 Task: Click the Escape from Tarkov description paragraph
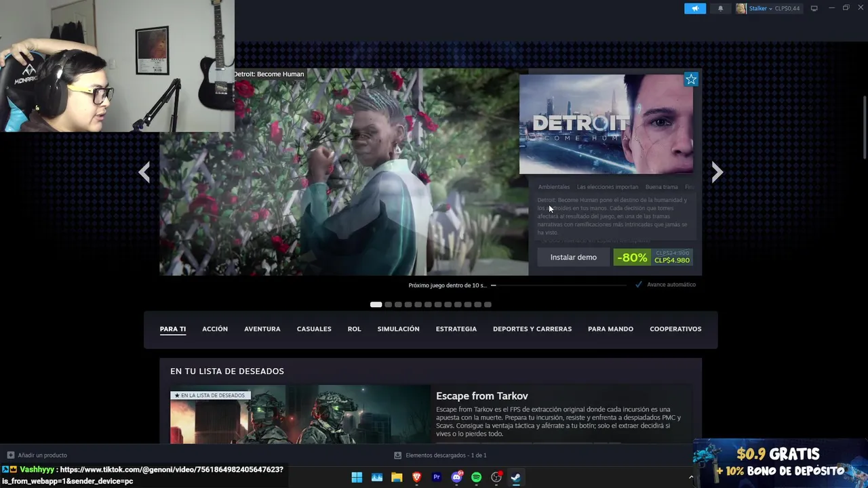coord(558,422)
